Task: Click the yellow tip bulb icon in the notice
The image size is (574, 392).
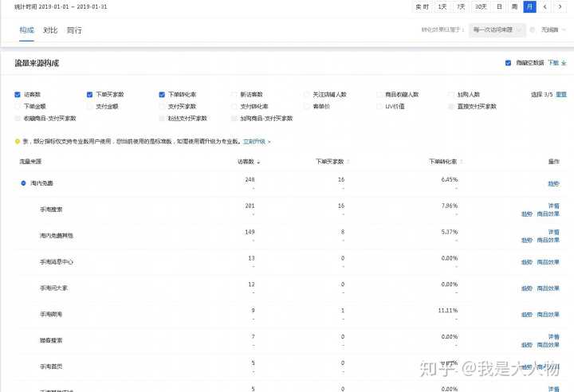Action: [17, 141]
